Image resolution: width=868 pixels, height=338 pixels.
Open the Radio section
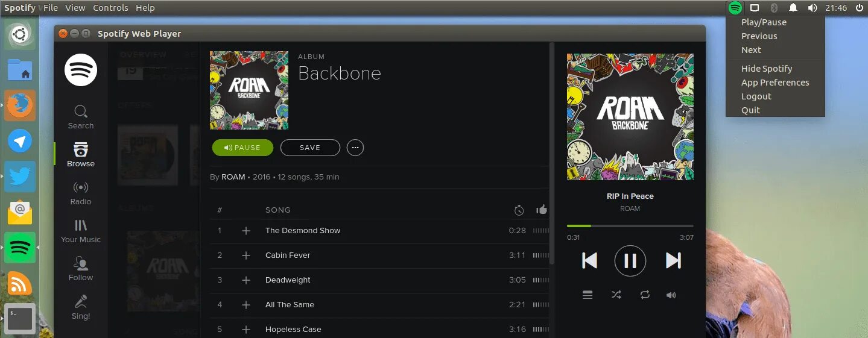[x=81, y=193]
